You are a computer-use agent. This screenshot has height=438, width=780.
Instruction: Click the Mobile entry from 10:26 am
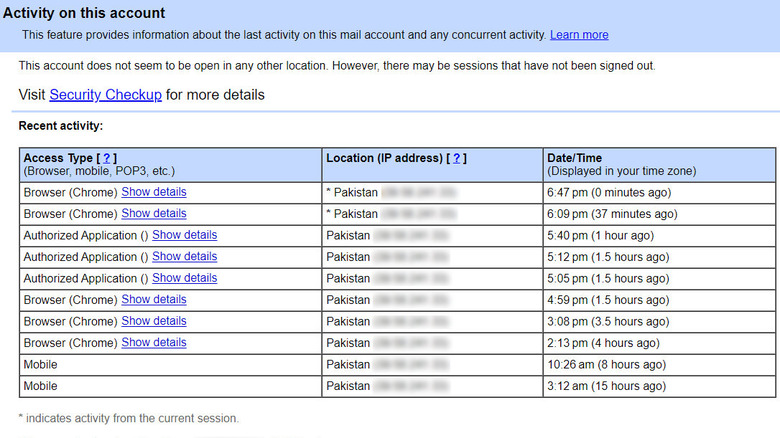point(41,364)
